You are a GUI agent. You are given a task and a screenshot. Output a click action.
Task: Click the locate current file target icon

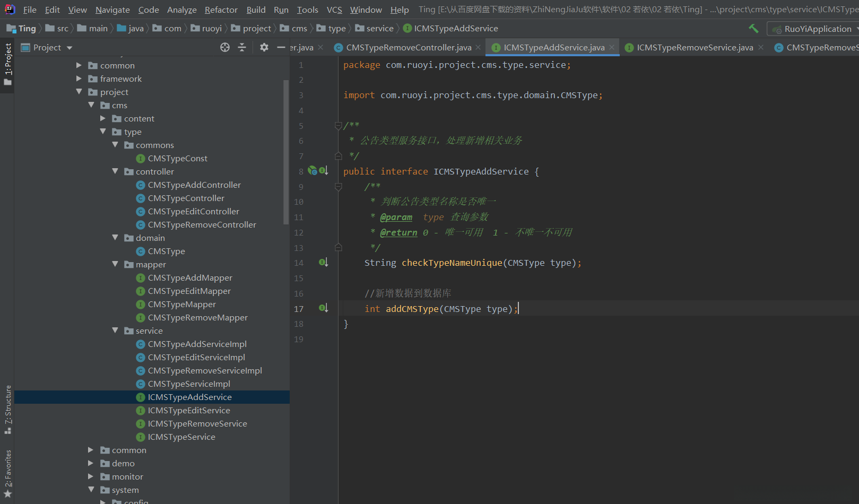point(225,48)
